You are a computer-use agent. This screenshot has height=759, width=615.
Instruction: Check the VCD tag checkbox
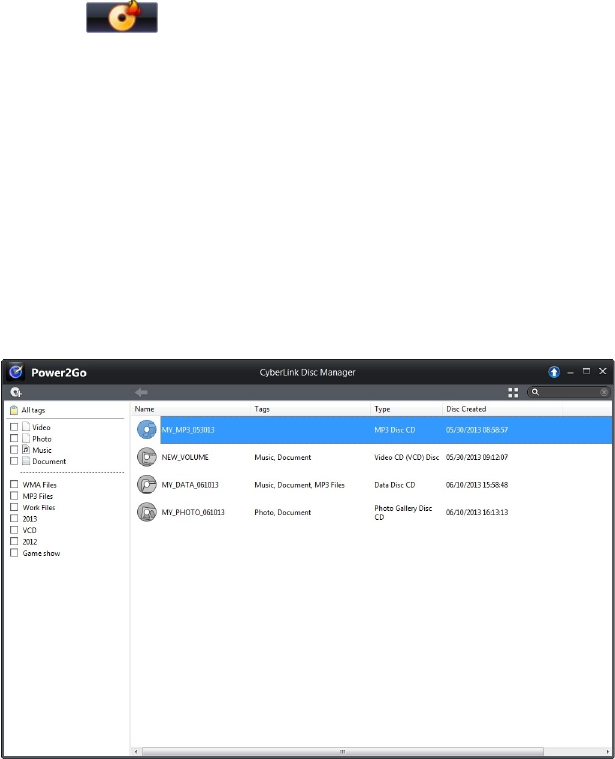pos(14,530)
